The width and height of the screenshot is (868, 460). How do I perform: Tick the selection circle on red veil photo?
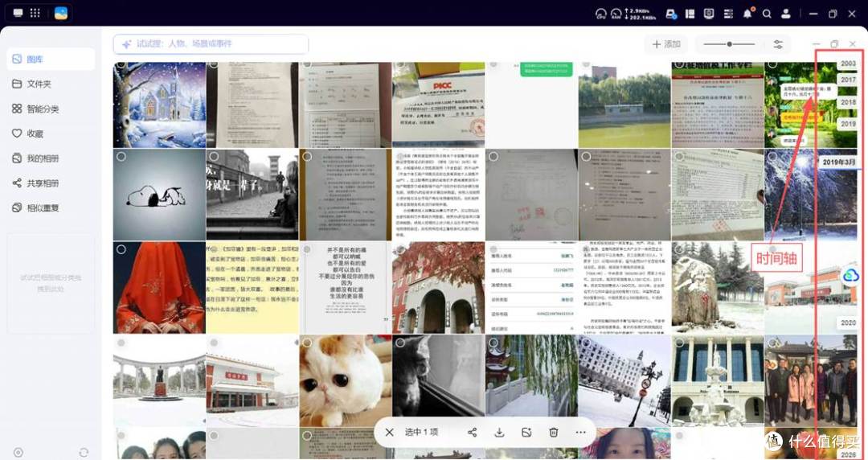click(x=121, y=250)
